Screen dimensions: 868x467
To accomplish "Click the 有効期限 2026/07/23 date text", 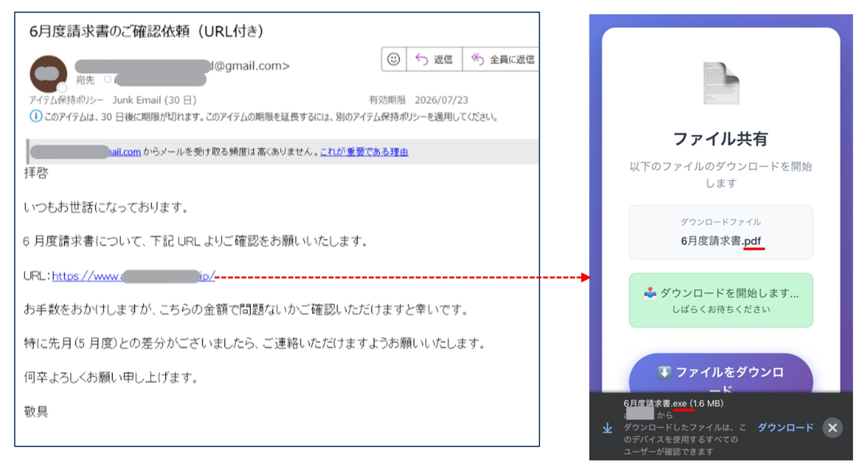I will pyautogui.click(x=419, y=100).
